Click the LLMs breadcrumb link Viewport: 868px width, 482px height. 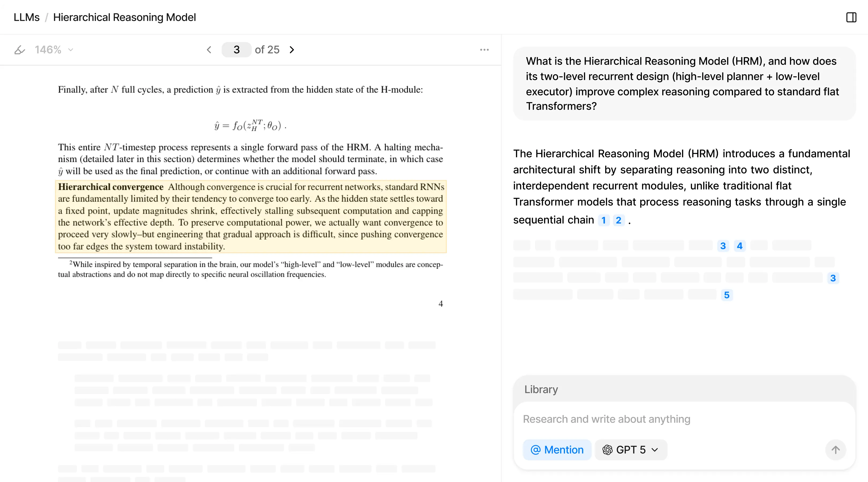coord(26,17)
